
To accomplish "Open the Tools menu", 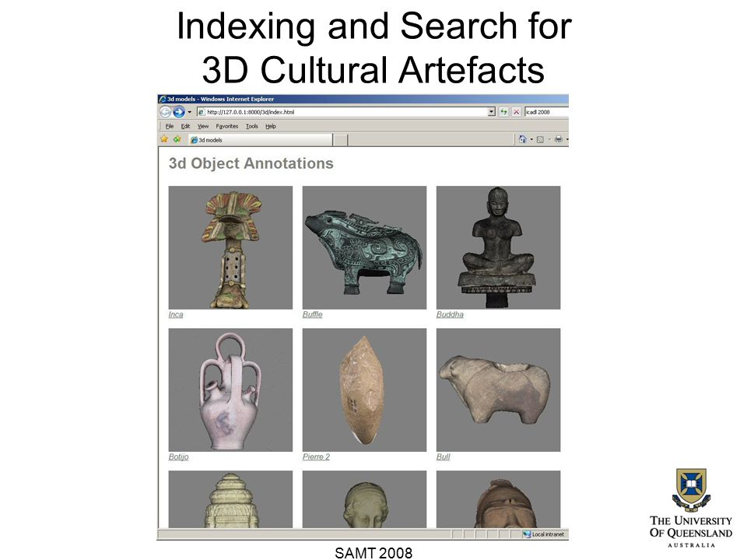I will tap(252, 126).
